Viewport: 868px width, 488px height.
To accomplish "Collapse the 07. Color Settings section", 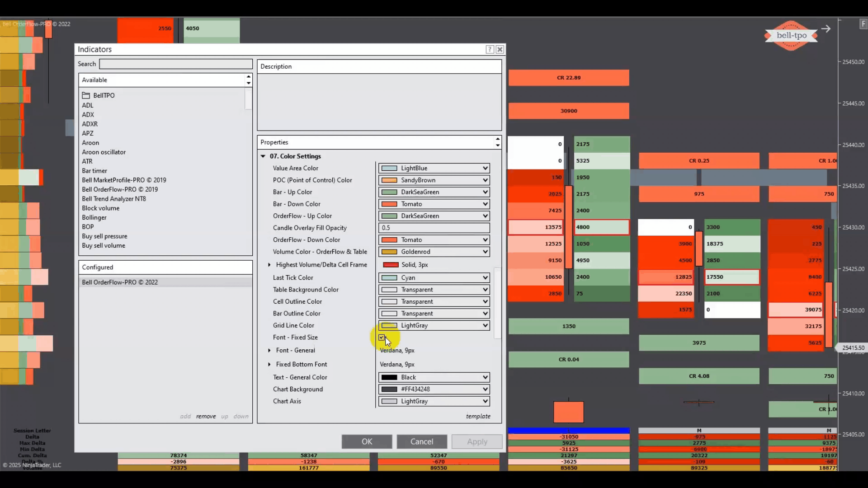I will tap(263, 156).
